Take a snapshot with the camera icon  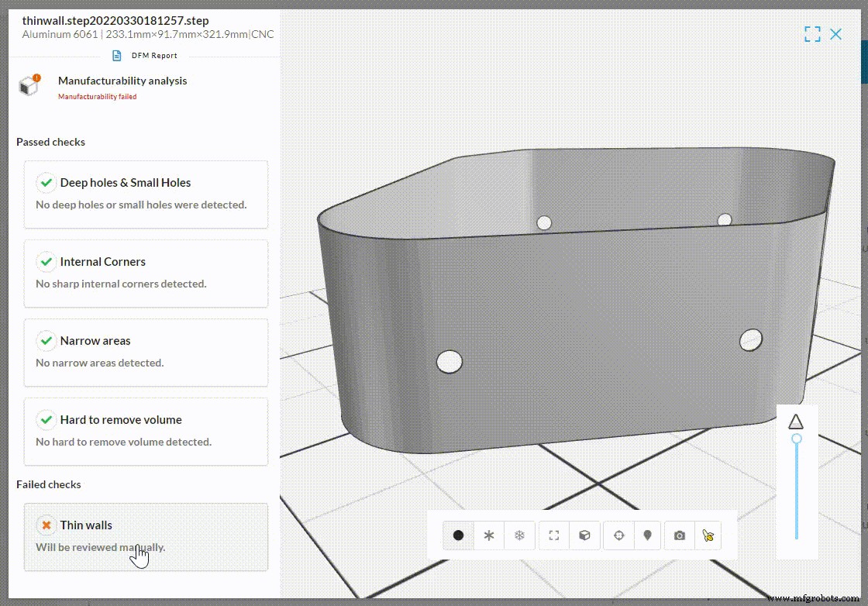[679, 535]
